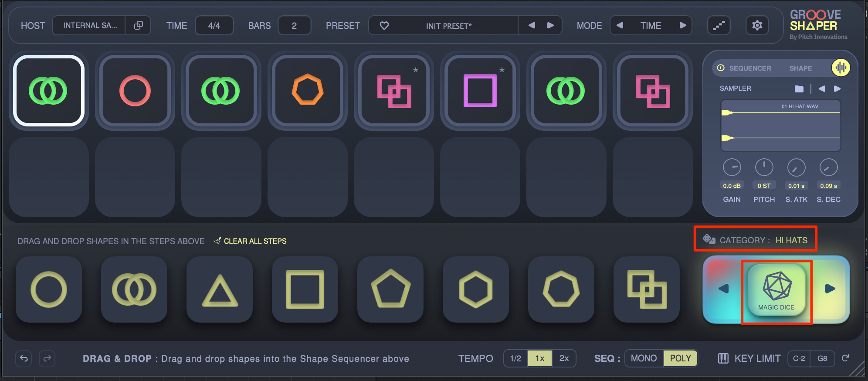Click the Groove Shaper logo

818,25
